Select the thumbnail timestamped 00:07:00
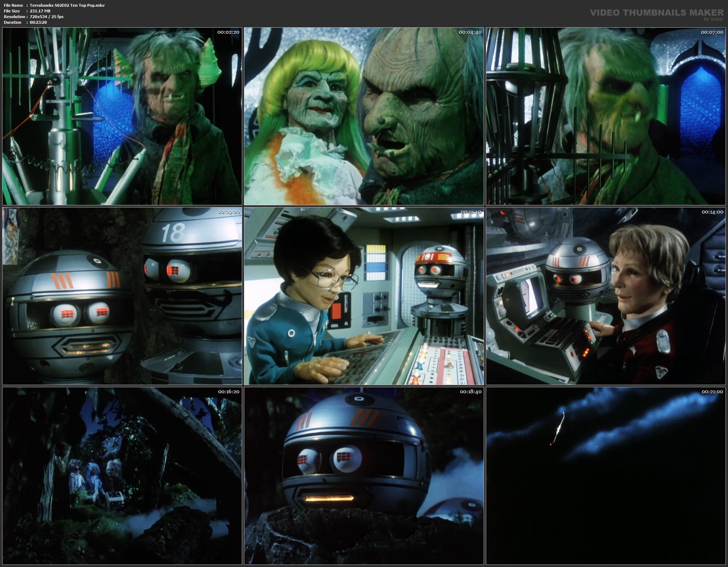 606,116
